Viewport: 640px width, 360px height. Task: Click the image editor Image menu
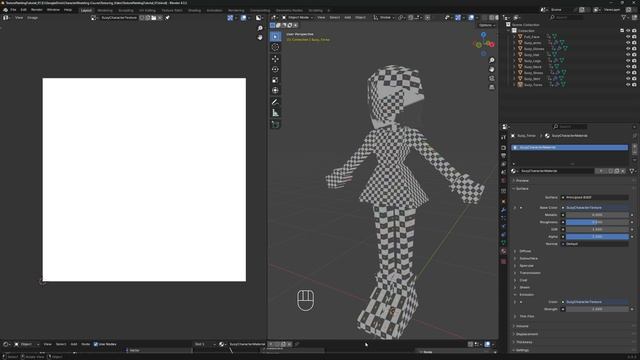[x=33, y=18]
